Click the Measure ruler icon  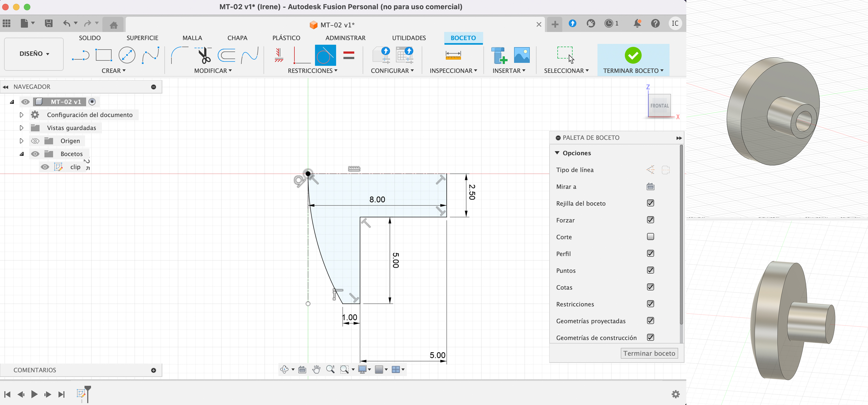[453, 55]
